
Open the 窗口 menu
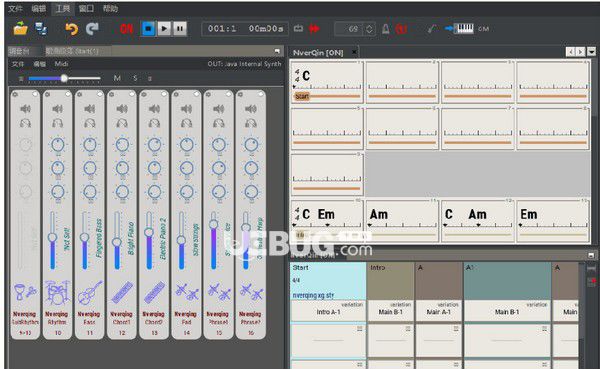86,8
